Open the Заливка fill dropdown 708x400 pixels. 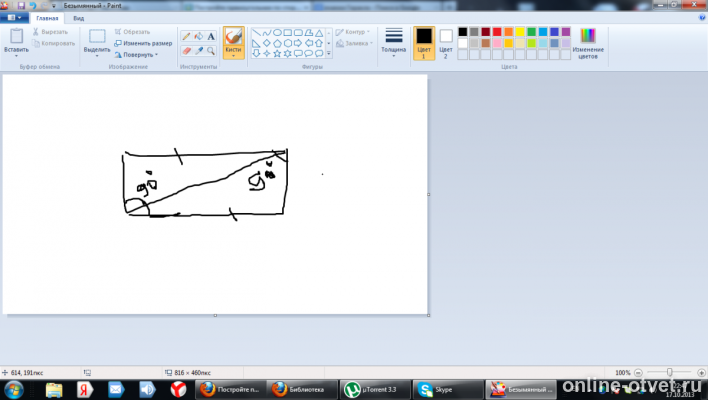tap(354, 43)
